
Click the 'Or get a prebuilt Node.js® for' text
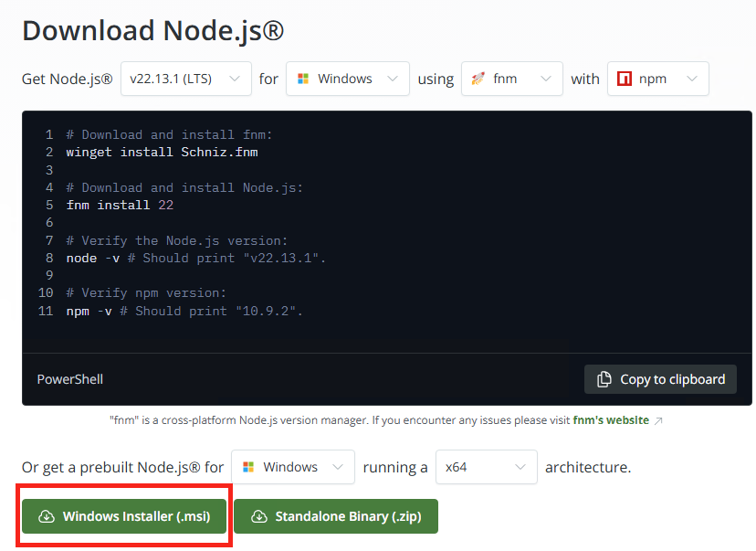pyautogui.click(x=123, y=467)
